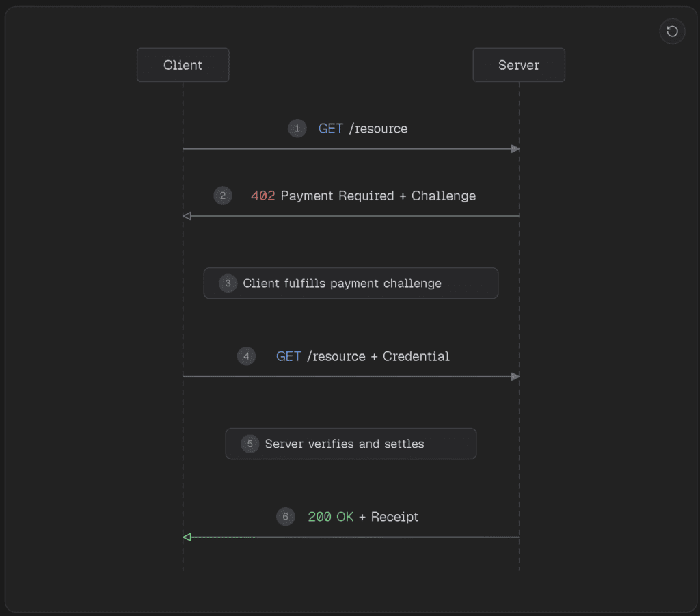The height and width of the screenshot is (616, 700).
Task: Click the red 402 status code
Action: click(262, 196)
